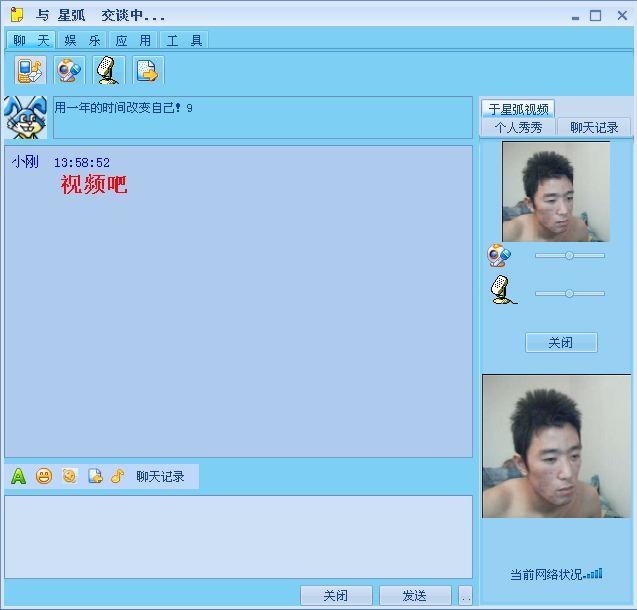Open send options dropdown beside 发送
Screen dimensions: 637x610
466,596
